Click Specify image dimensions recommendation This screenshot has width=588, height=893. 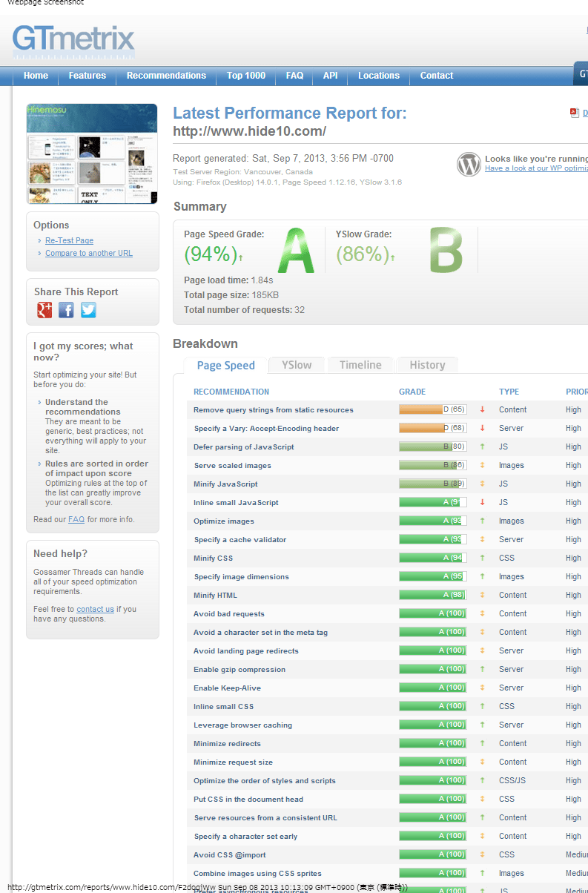click(241, 576)
